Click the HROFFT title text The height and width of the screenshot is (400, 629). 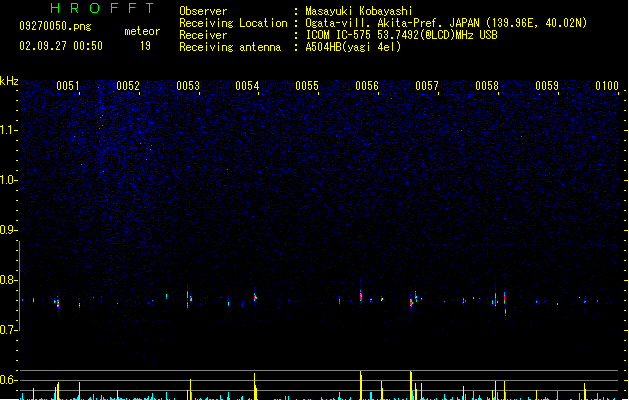(102, 8)
